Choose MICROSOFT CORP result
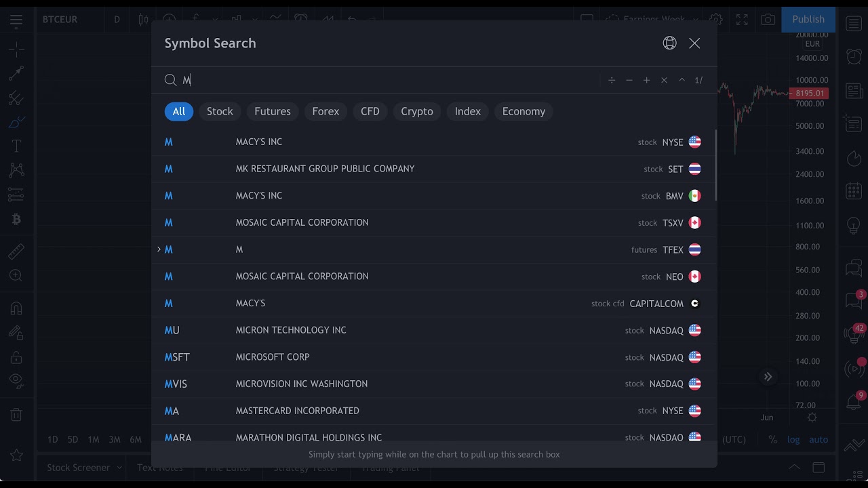 [x=433, y=357]
